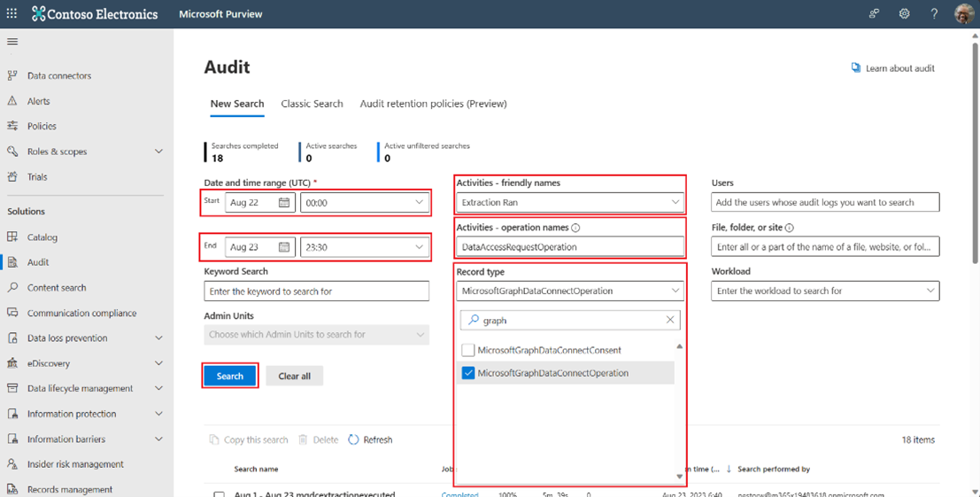This screenshot has height=497, width=980.
Task: Click the Alerts warning triangle icon
Action: tap(12, 101)
